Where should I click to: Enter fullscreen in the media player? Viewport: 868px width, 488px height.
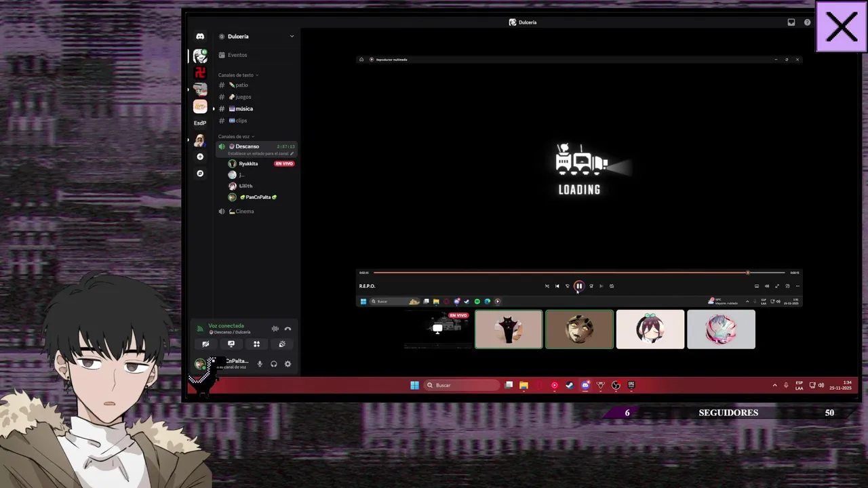(777, 286)
